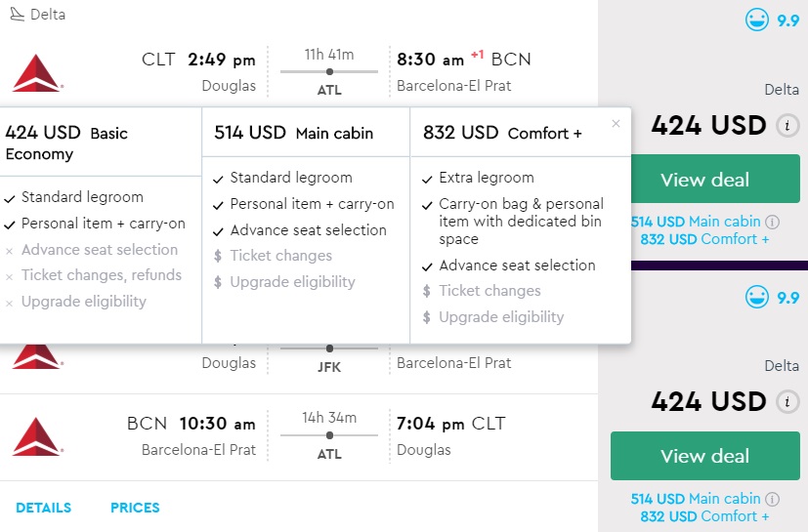Click info icon next to top Main cabin price
The width and height of the screenshot is (808, 532).
pyautogui.click(x=772, y=223)
